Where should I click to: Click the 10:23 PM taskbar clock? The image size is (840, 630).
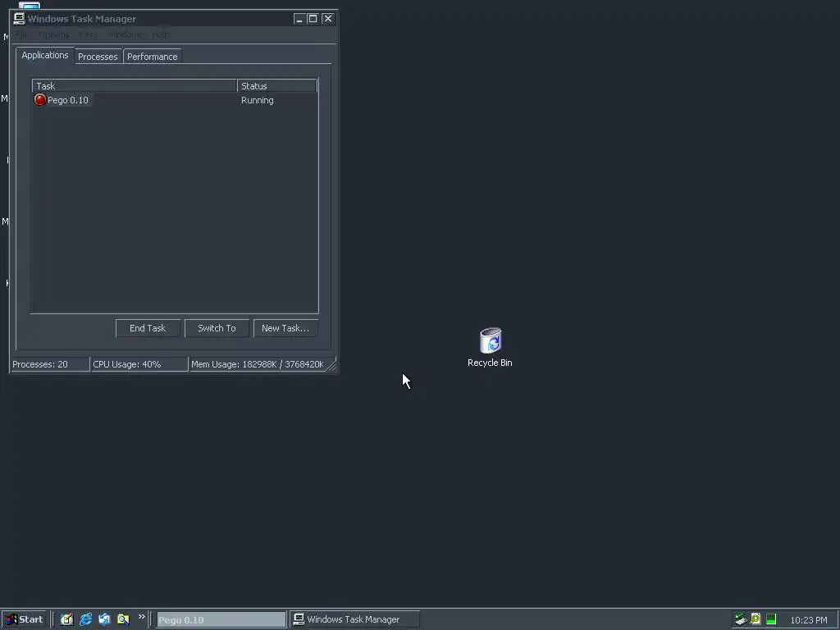tap(808, 620)
